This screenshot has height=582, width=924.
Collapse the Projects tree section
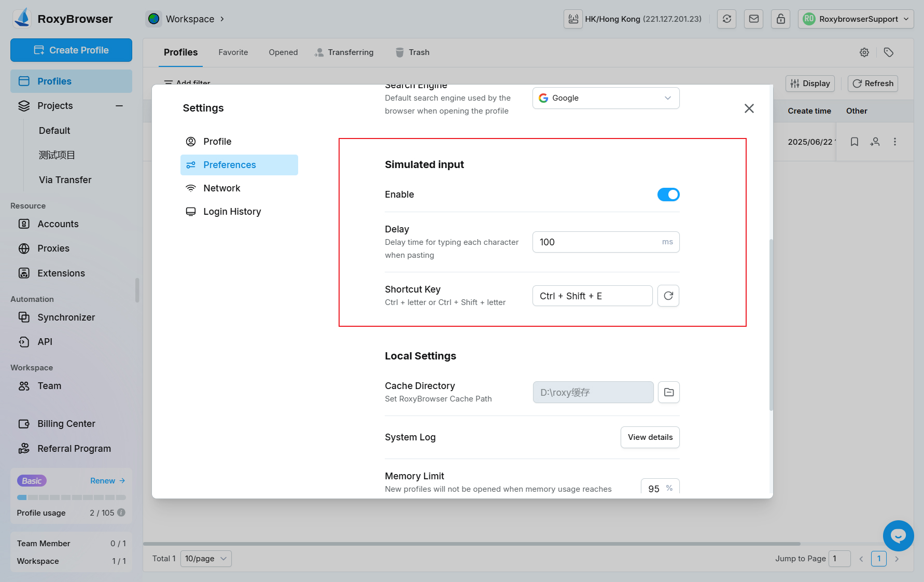coord(119,106)
